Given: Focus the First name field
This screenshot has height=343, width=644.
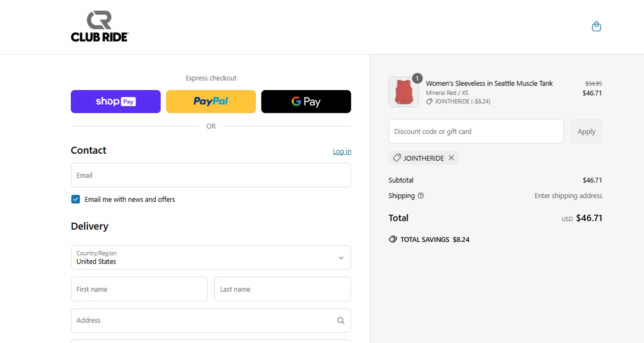Looking at the screenshot, I should coord(139,289).
